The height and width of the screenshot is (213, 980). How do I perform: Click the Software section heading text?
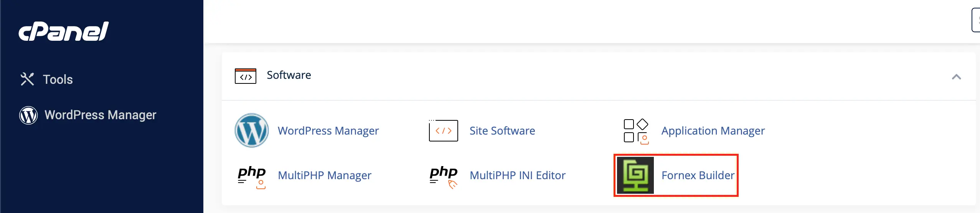(x=289, y=75)
